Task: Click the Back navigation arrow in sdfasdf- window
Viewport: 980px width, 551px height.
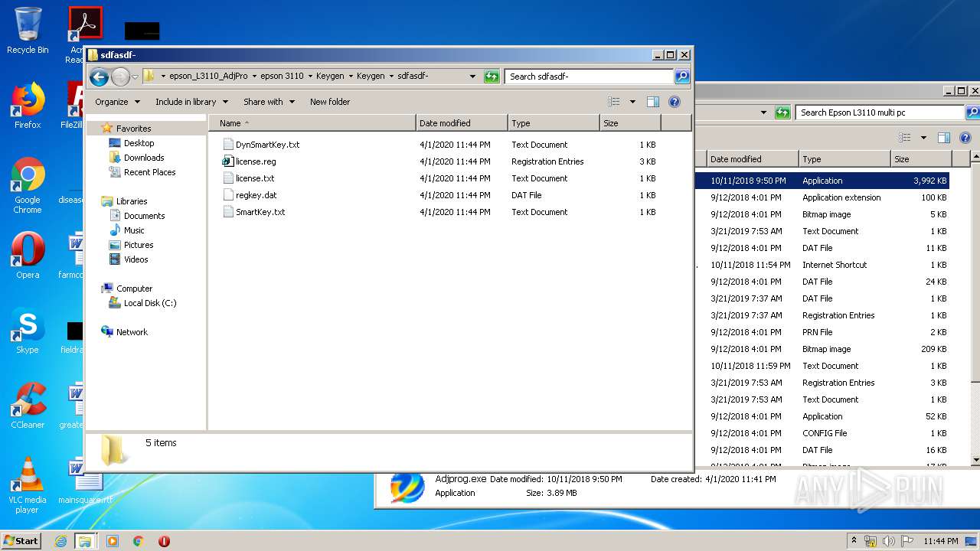Action: (99, 77)
